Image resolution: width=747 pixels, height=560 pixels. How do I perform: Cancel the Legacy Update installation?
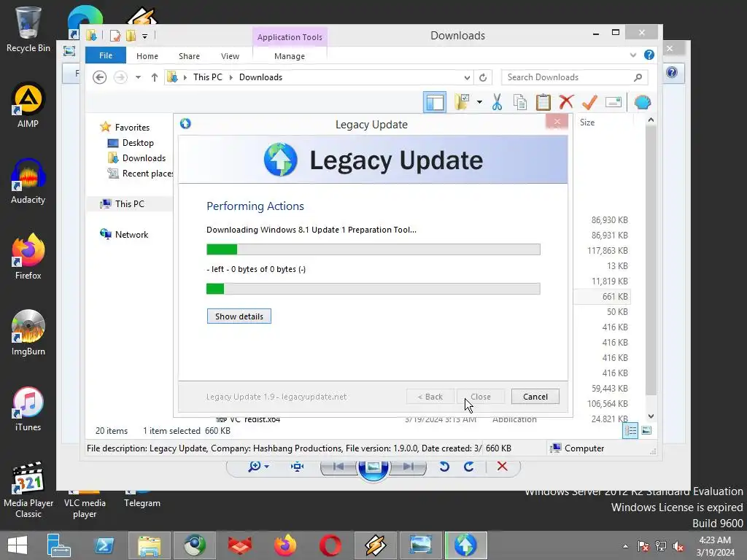pos(535,397)
